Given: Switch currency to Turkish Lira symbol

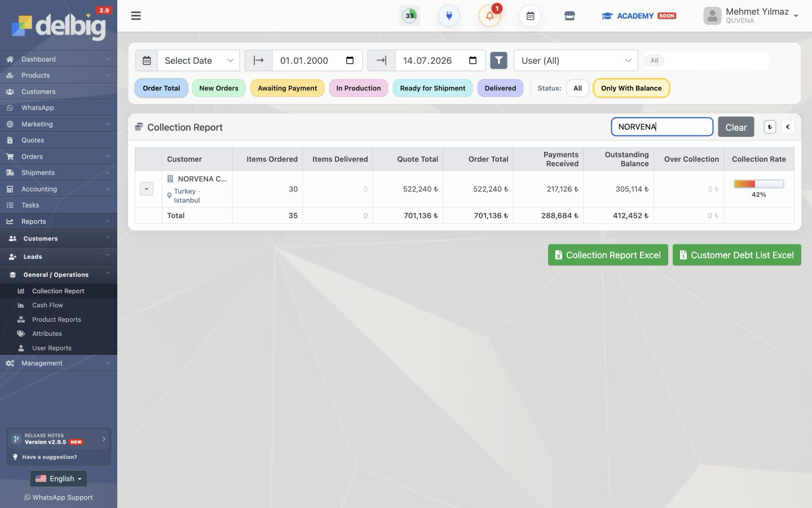Looking at the screenshot, I should pyautogui.click(x=770, y=127).
